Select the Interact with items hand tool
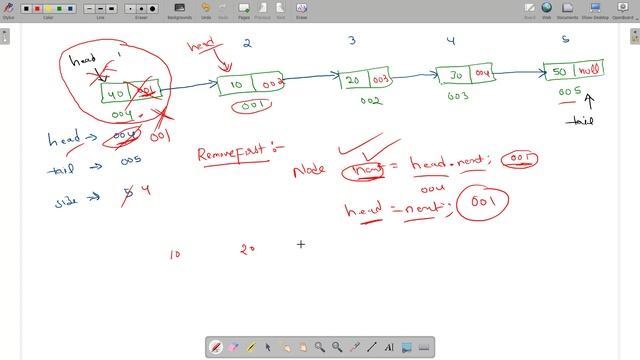This screenshot has height=360, width=640. [x=285, y=347]
